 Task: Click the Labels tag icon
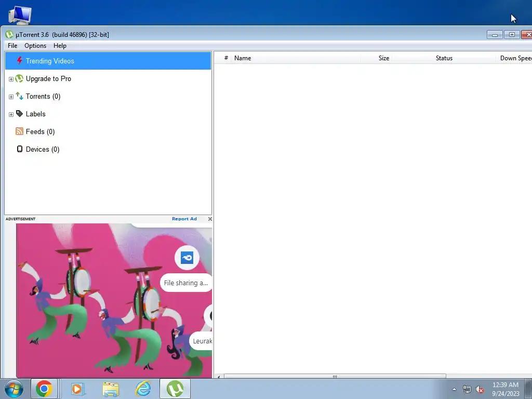pos(19,114)
